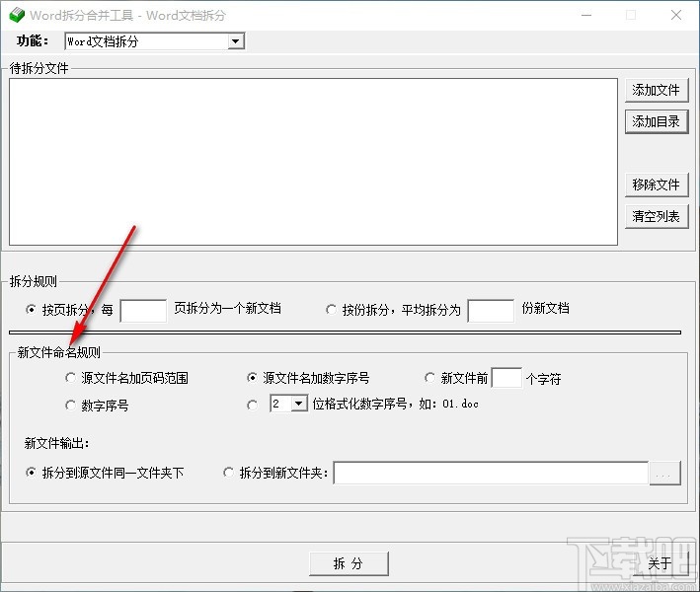Open the digit count dropdown showing 2
The width and height of the screenshot is (700, 592).
coord(299,404)
